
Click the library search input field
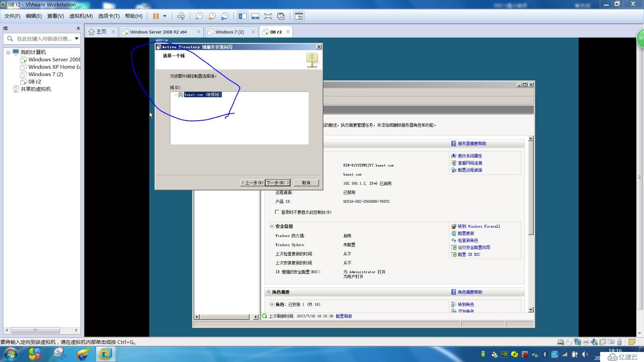pos(43,39)
